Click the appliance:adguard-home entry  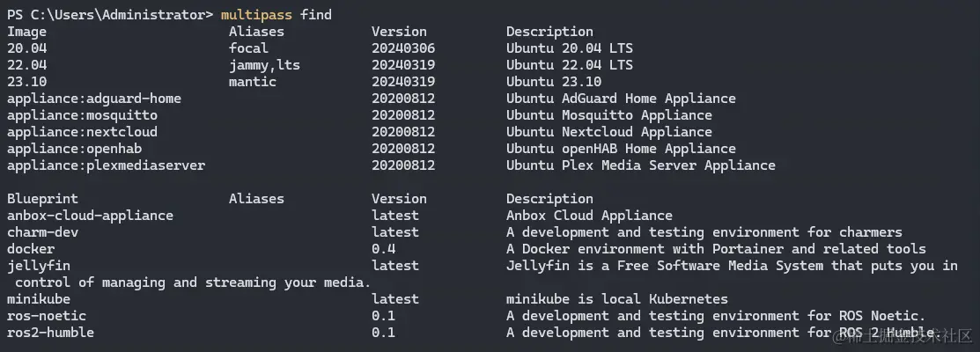tap(94, 99)
